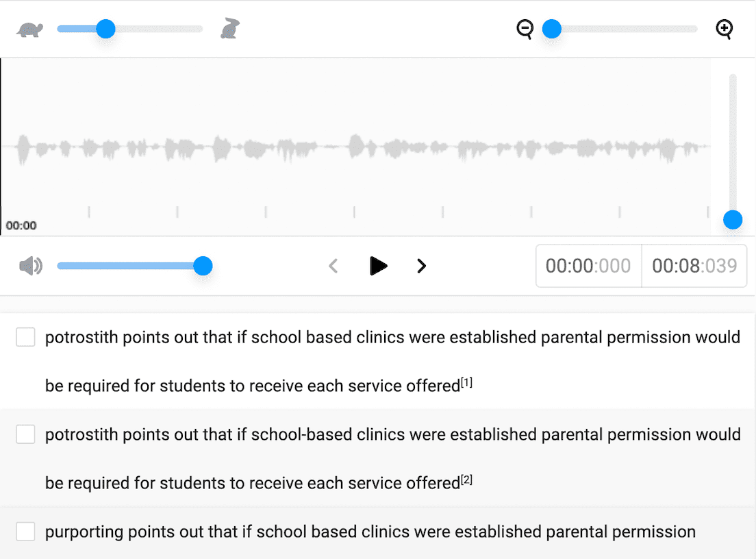Viewport: 756px width, 559px height.
Task: Click the vertical waveform height slider handle
Action: click(733, 220)
